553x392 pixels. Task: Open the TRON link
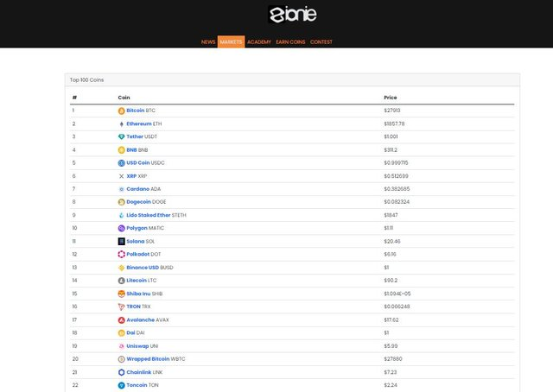(133, 307)
